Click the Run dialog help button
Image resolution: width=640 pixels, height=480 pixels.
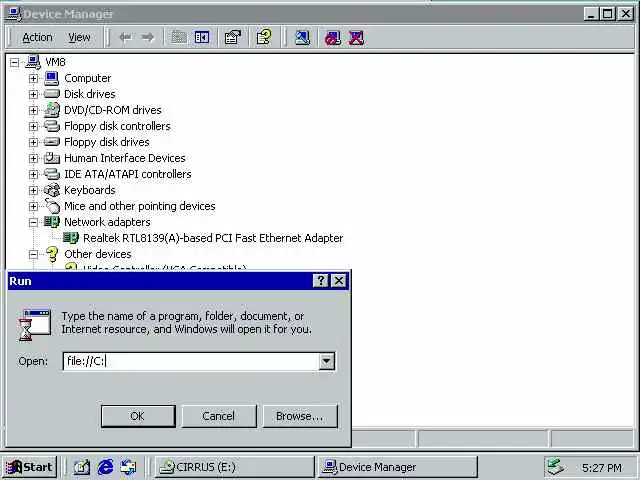(320, 280)
